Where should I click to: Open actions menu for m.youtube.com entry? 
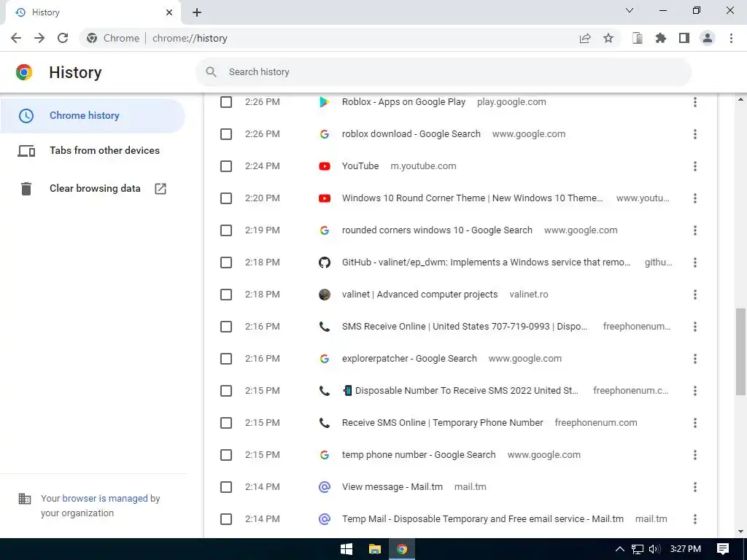pos(695,166)
